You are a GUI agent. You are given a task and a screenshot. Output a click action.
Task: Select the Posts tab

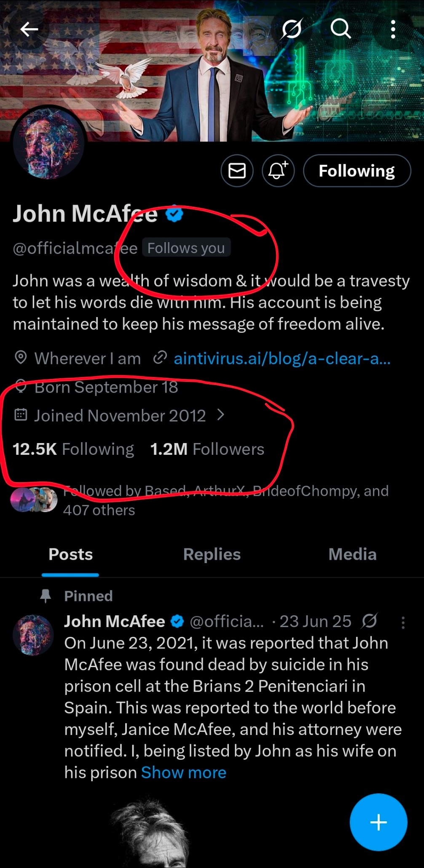(70, 554)
